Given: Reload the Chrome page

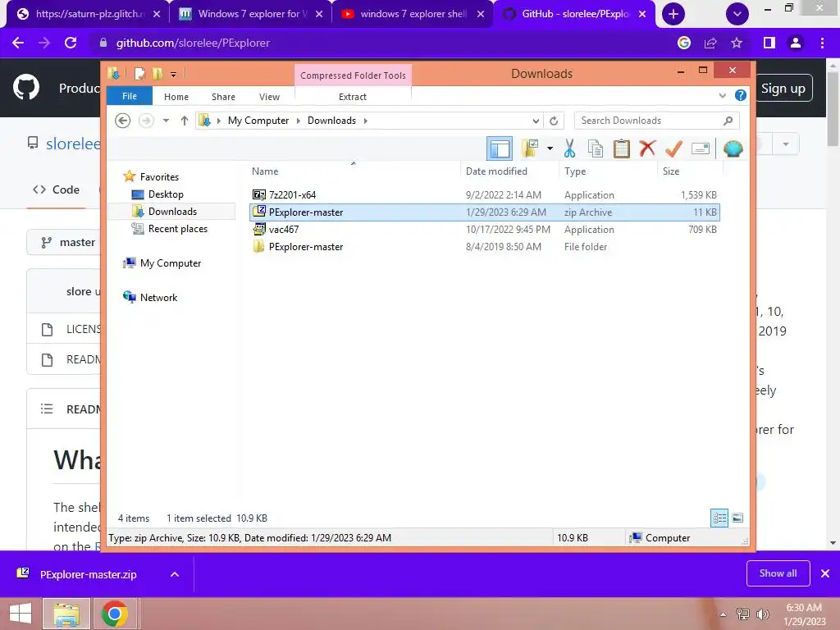Looking at the screenshot, I should pos(71,43).
